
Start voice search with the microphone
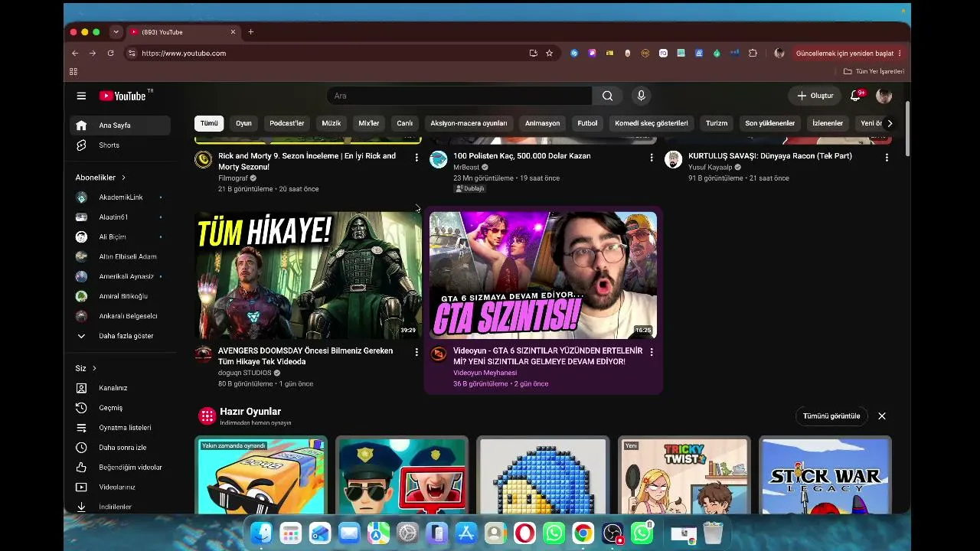tap(642, 96)
